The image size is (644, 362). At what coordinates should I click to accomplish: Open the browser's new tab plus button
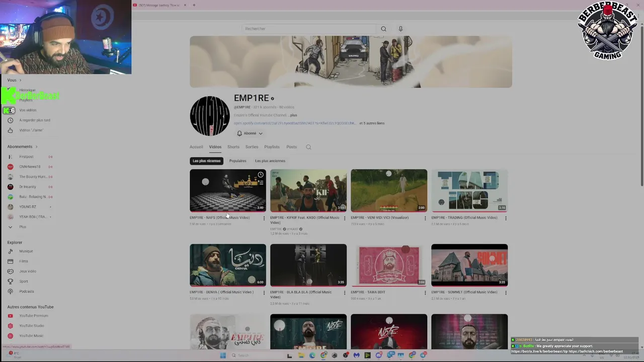194,5
